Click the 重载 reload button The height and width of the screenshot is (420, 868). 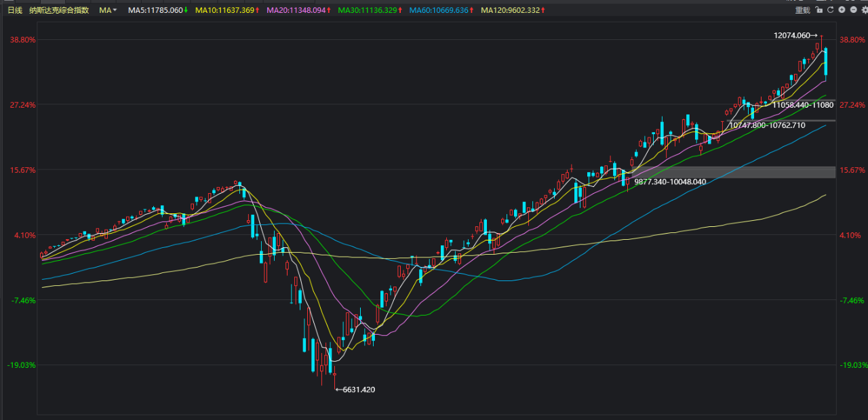pyautogui.click(x=803, y=10)
